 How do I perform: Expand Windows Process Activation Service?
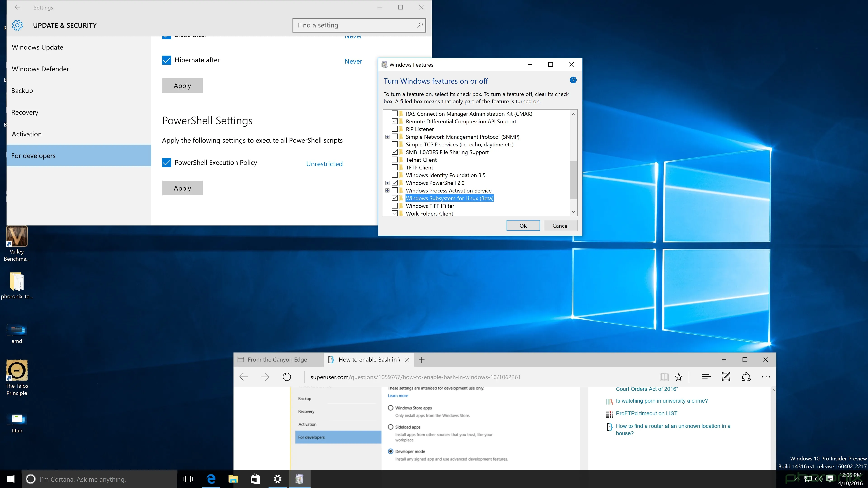pos(387,191)
